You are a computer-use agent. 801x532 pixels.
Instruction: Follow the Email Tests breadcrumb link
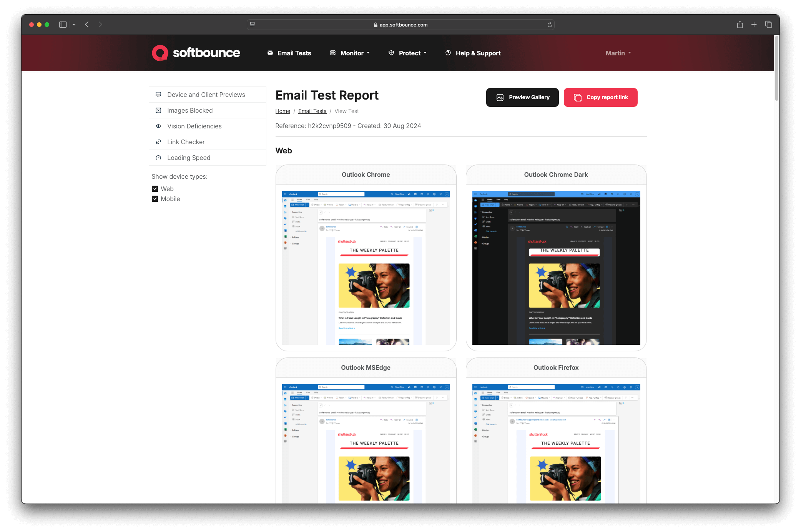(x=312, y=111)
